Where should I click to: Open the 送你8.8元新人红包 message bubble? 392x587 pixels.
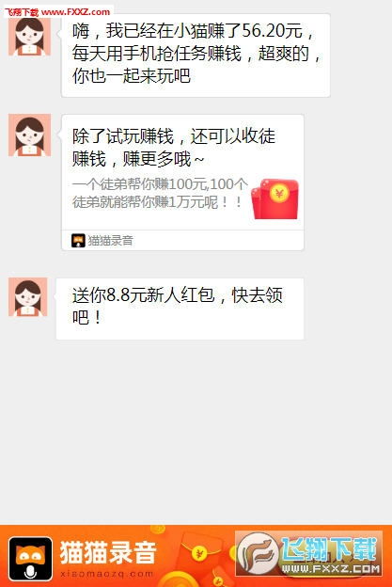pyautogui.click(x=180, y=309)
